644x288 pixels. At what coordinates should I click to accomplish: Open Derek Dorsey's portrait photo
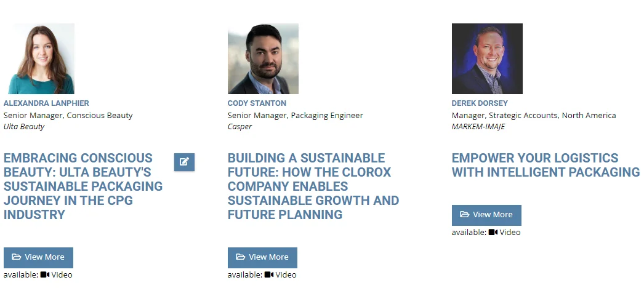click(x=487, y=58)
